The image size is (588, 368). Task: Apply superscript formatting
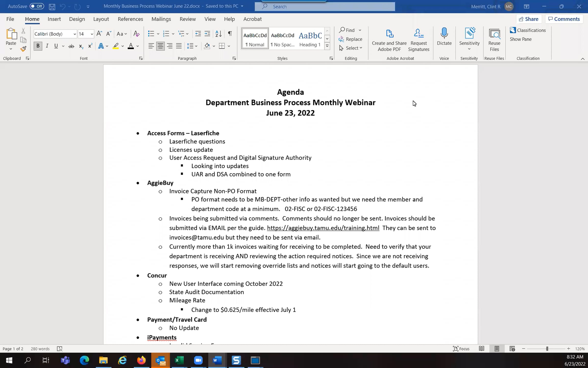tap(90, 46)
